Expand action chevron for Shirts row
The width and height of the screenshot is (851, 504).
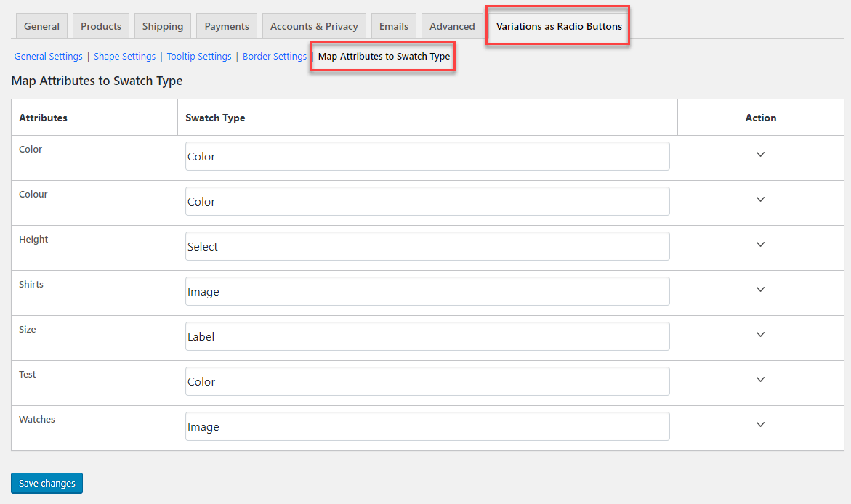760,289
